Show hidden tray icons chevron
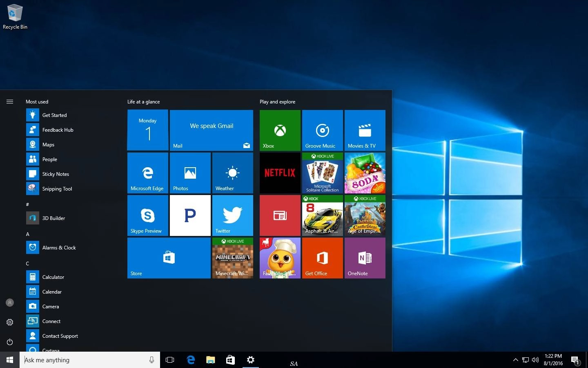588x368 pixels. point(515,360)
